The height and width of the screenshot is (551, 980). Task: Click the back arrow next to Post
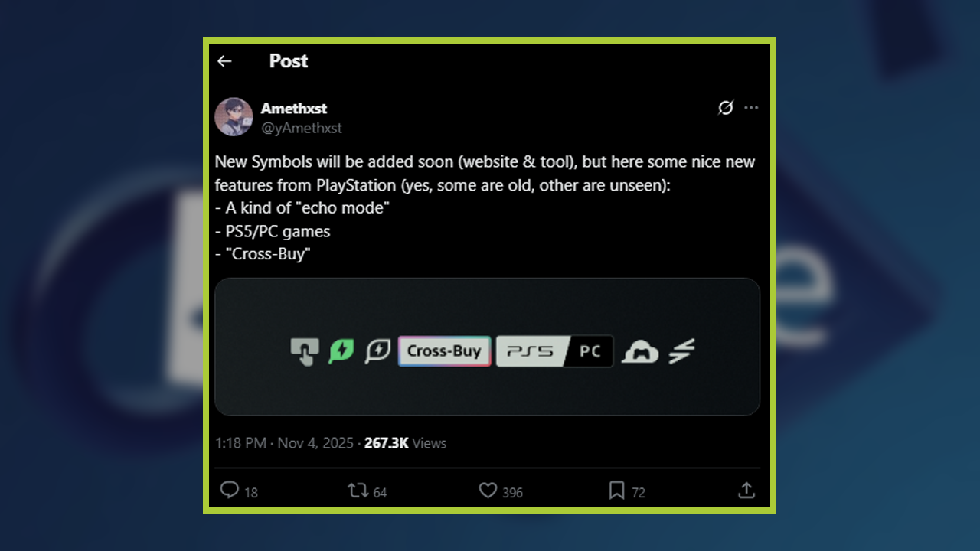224,61
